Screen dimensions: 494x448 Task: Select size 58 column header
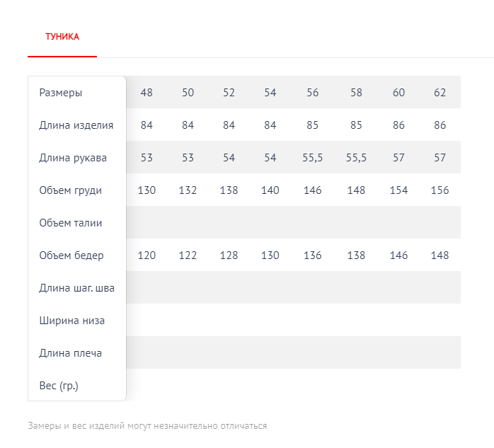(356, 93)
